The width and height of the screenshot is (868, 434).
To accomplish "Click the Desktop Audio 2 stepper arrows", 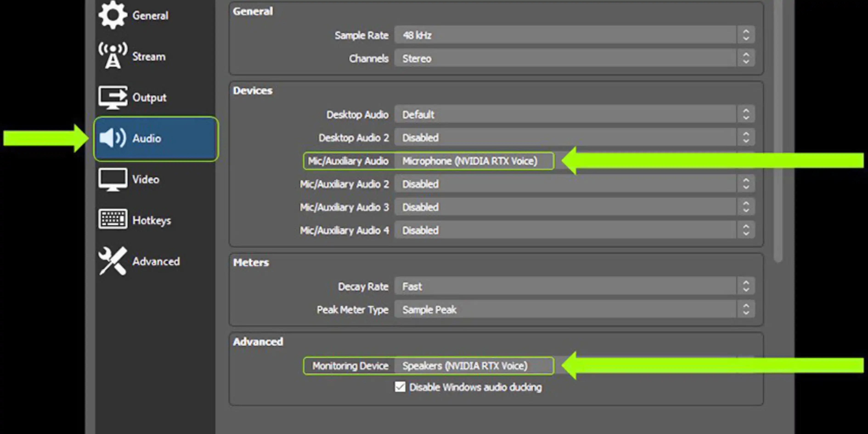I will click(x=746, y=138).
